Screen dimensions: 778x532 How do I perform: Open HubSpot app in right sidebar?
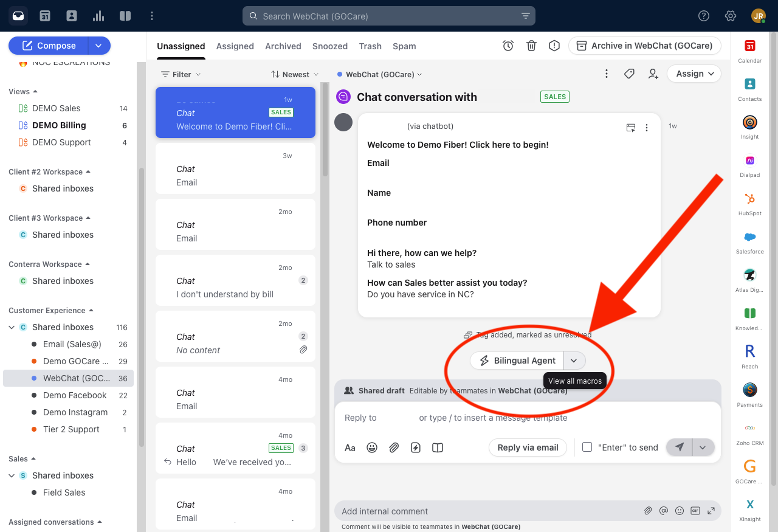[x=749, y=205]
